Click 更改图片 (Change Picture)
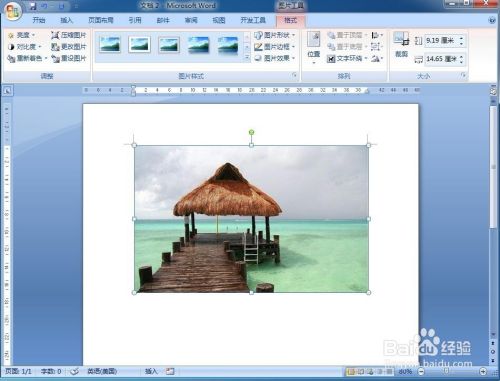This screenshot has height=381, width=500. point(69,47)
